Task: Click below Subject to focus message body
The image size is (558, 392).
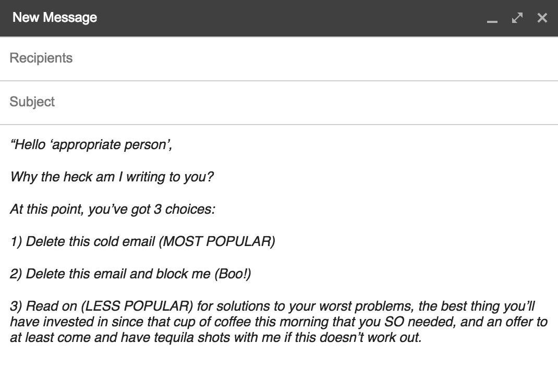Action: (261, 365)
